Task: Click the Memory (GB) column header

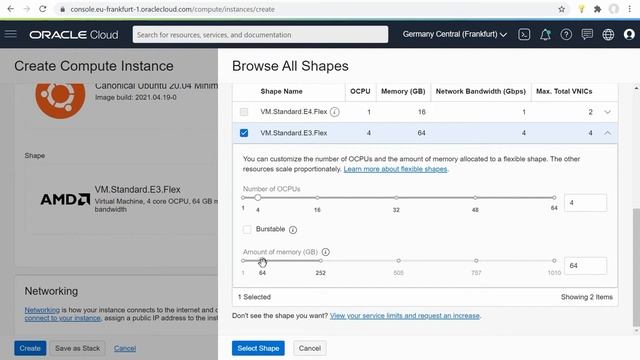Action: click(x=403, y=91)
